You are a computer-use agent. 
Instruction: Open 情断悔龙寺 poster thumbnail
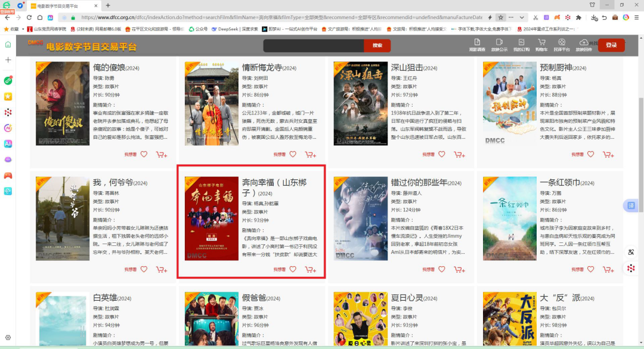212,104
